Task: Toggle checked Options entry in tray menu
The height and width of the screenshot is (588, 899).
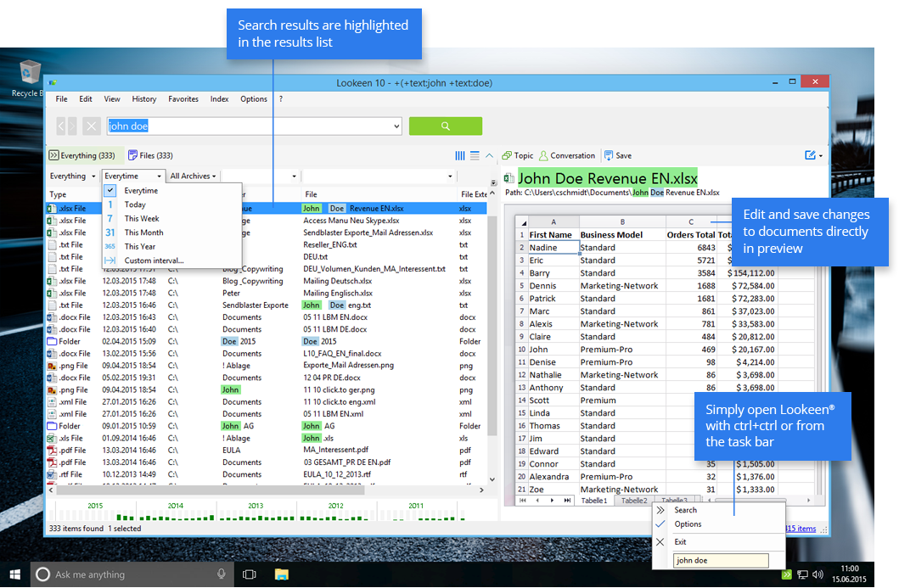Action: (688, 524)
